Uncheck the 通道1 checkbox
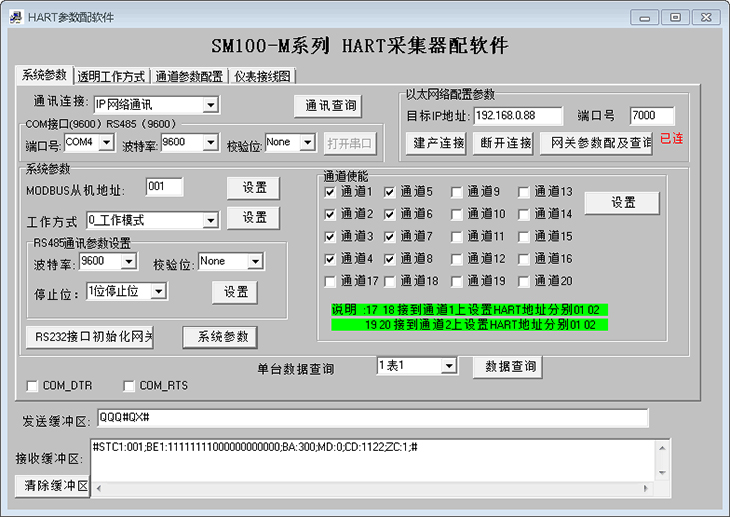 pyautogui.click(x=331, y=192)
